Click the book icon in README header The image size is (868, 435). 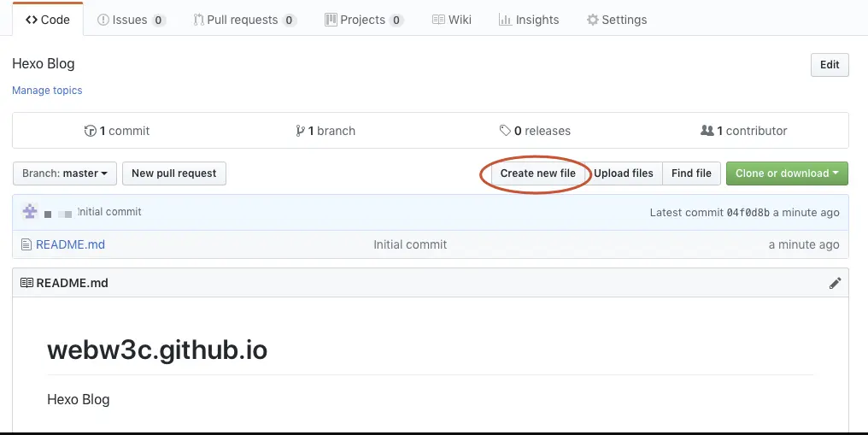pyautogui.click(x=26, y=283)
